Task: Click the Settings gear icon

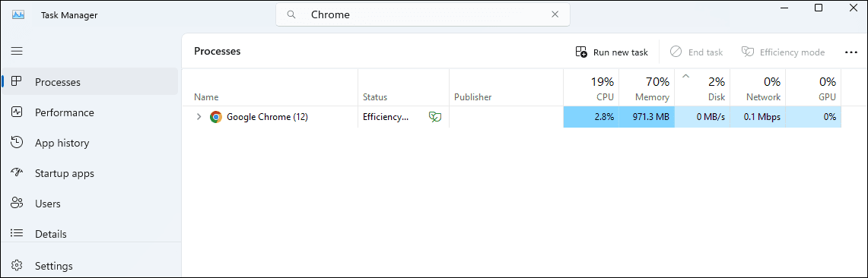Action: tap(17, 265)
